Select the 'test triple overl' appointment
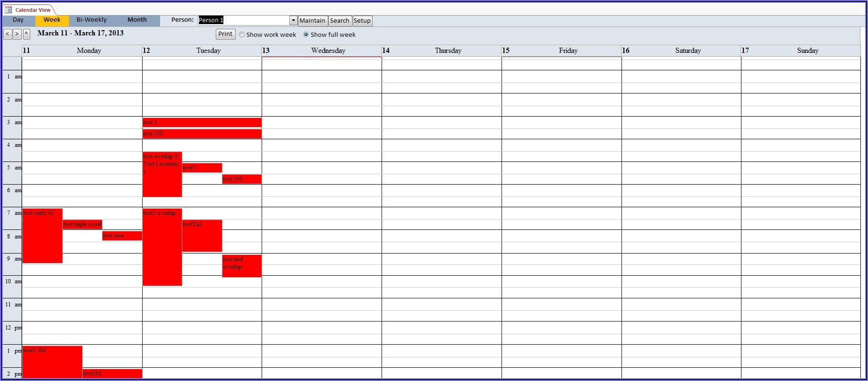This screenshot has width=868, height=381. pos(82,224)
